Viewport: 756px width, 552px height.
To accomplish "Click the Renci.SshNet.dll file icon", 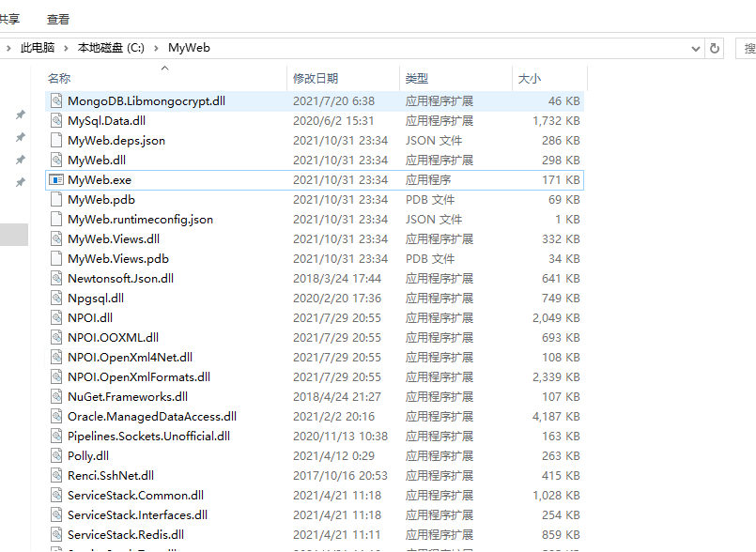I will point(56,476).
